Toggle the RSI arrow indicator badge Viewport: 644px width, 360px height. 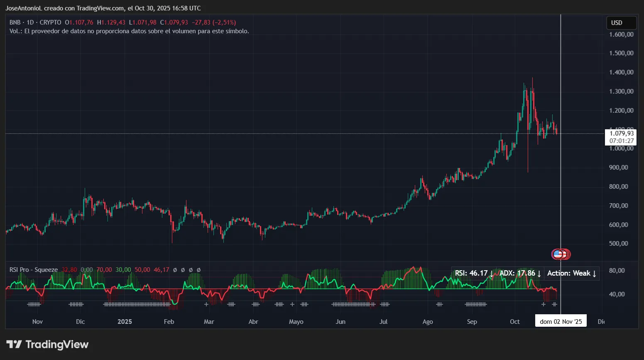click(473, 273)
